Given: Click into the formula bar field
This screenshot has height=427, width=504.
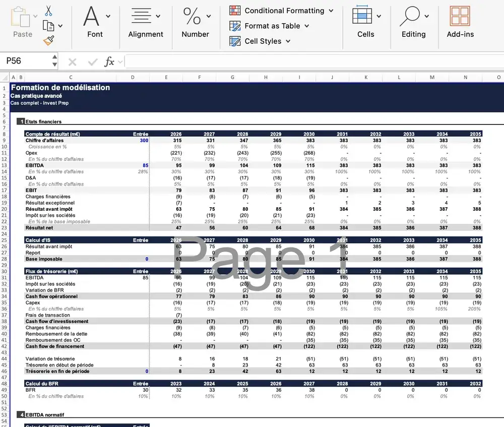Looking at the screenshot, I should point(314,61).
